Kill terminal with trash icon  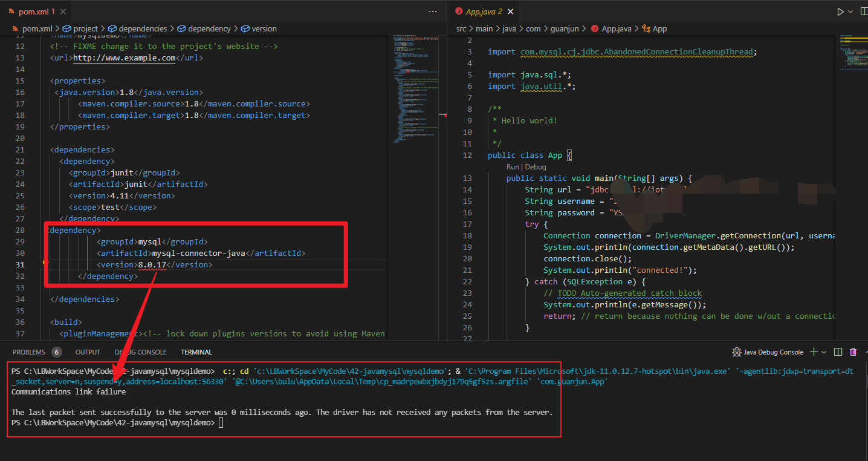click(x=853, y=352)
